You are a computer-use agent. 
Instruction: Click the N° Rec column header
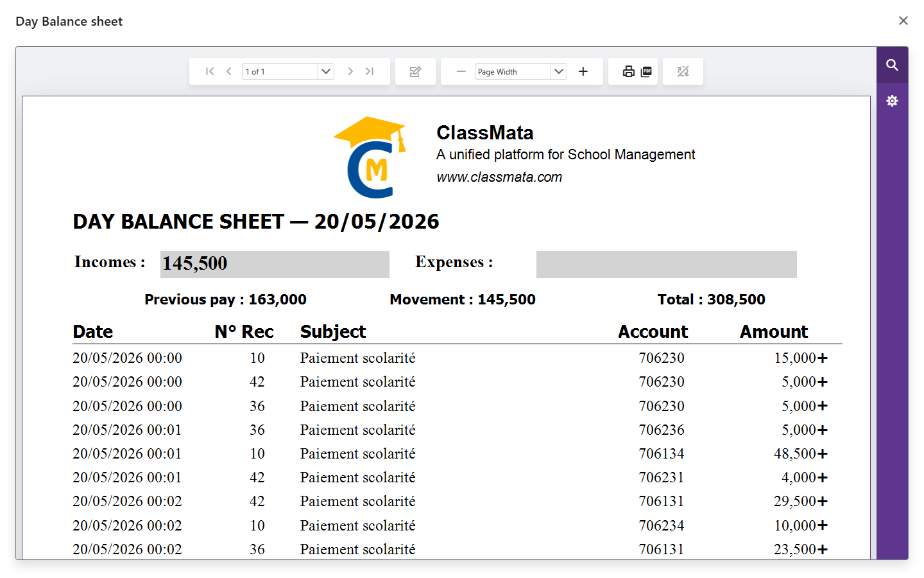click(244, 331)
